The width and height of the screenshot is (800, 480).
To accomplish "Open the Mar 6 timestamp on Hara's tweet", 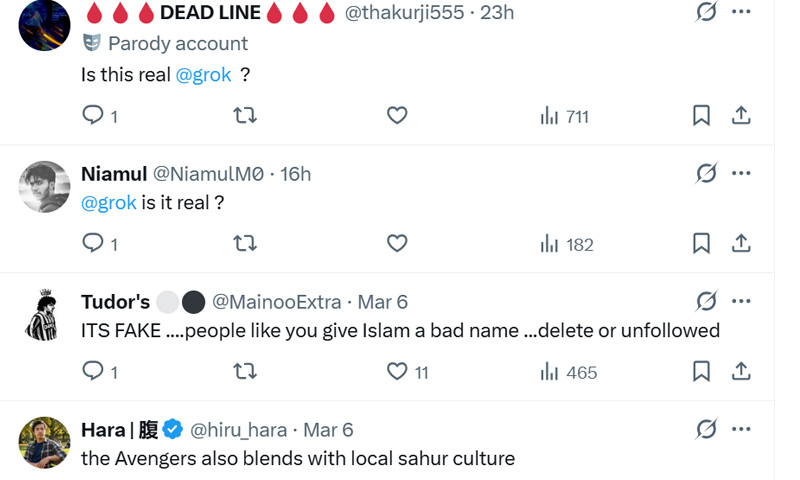I will click(328, 430).
